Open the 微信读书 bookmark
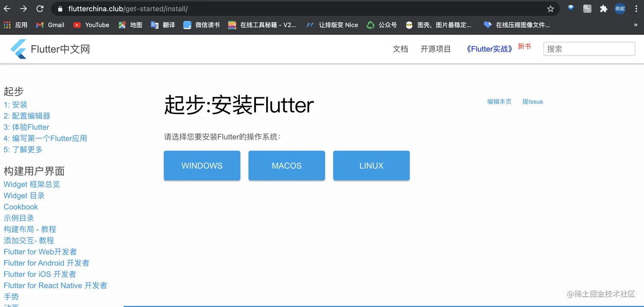The height and width of the screenshot is (307, 644). coord(201,25)
